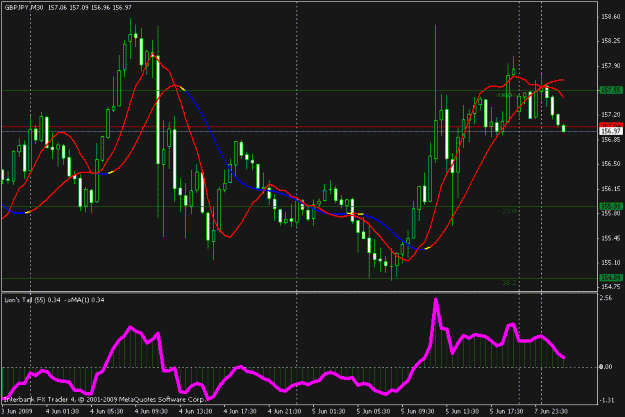
Task: Click the last candle at the chart's right edge
Action: coord(564,128)
